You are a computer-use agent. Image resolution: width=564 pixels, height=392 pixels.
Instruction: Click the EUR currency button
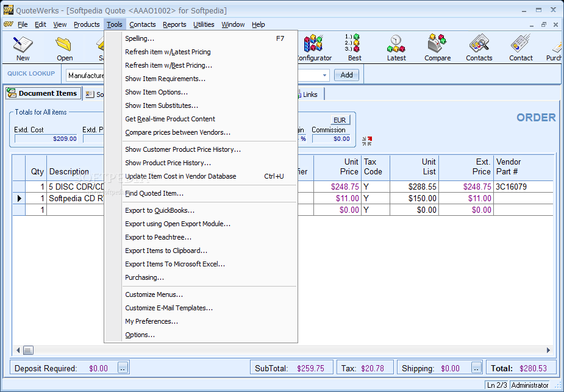[x=340, y=120]
